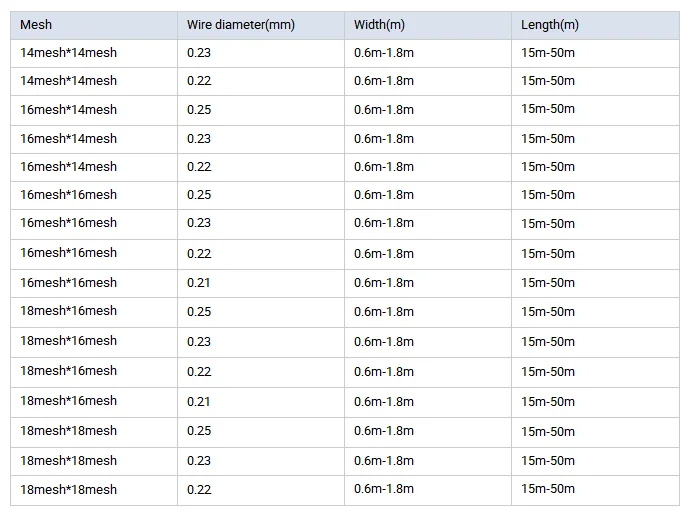Select 0.22 wire diameter in 14mesh*14mesh row
695x514 pixels.
(199, 81)
